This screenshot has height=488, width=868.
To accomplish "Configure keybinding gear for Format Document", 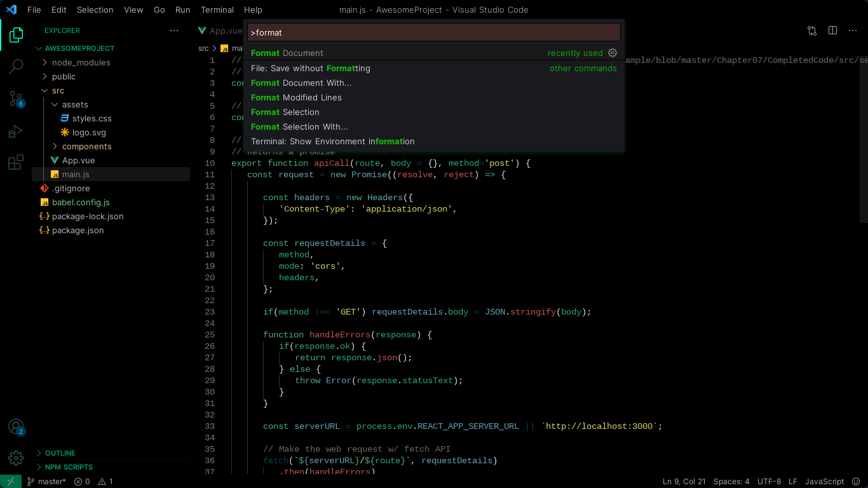I will point(613,53).
